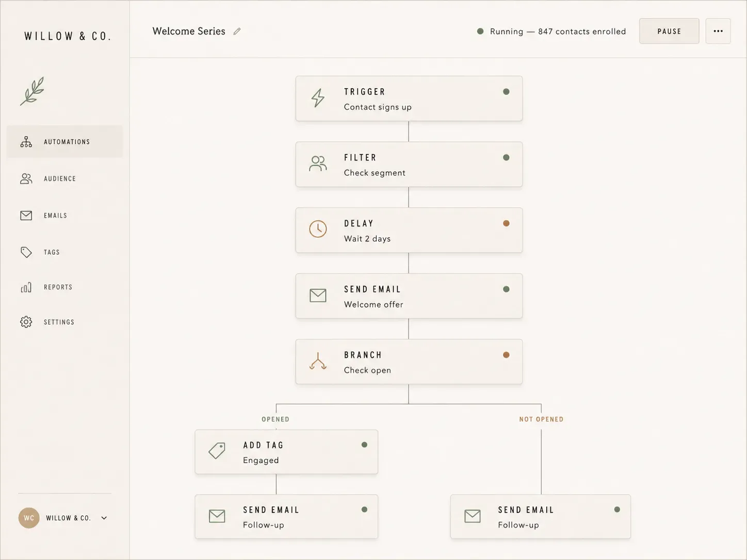Click the Settings gear icon
This screenshot has height=560, width=747.
(x=26, y=322)
